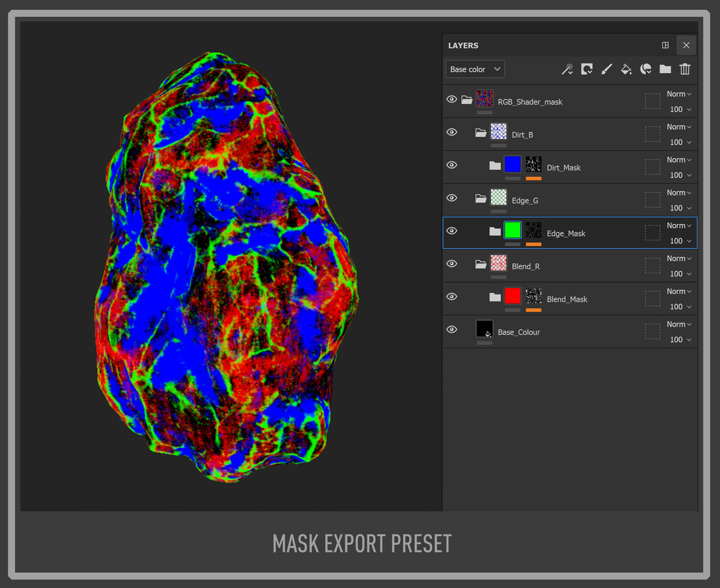Open Norm blend dropdown for Edge_G
The height and width of the screenshot is (588, 720).
click(x=679, y=193)
